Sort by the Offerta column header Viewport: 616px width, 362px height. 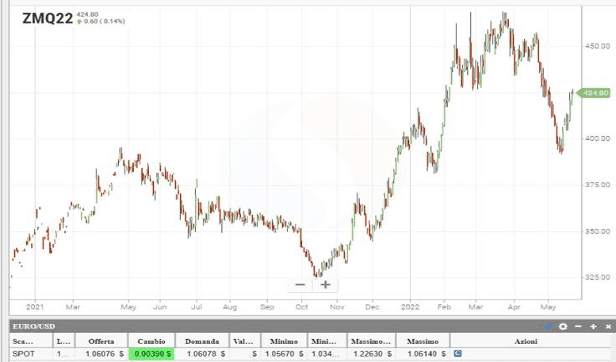[101, 341]
